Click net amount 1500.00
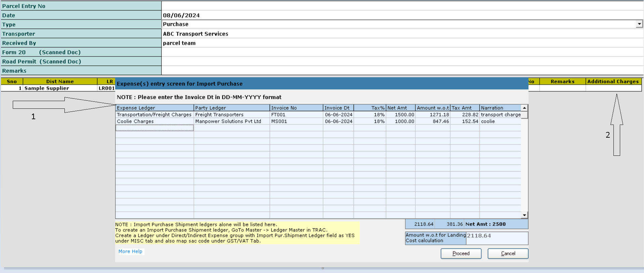Viewport: 644px width, 273px height. (x=401, y=115)
